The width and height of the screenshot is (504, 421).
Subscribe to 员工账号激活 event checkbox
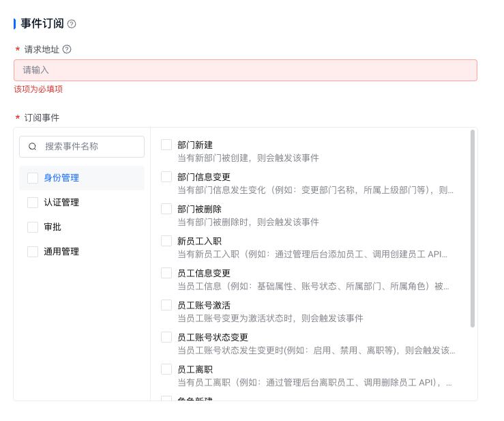166,305
